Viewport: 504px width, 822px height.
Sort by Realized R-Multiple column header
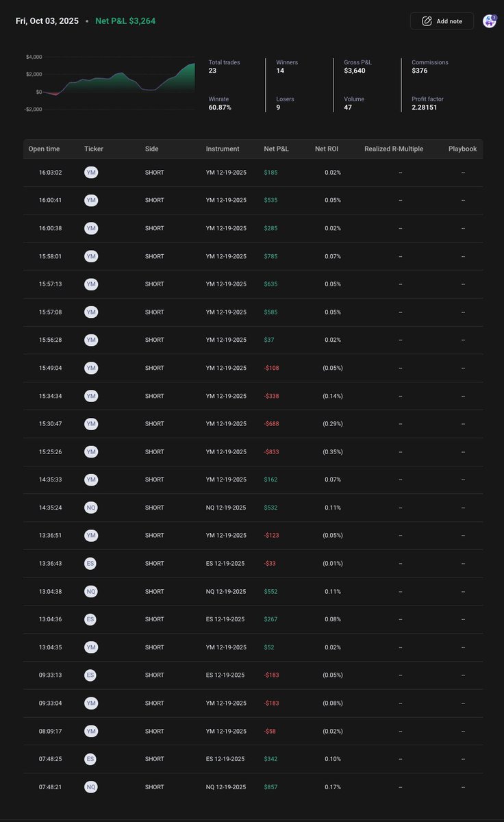(x=394, y=149)
